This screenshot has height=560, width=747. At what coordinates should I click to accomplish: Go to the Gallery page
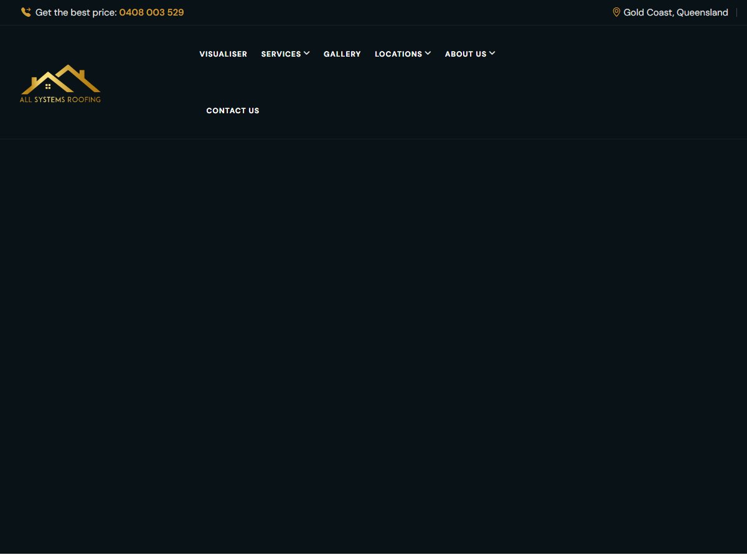342,54
